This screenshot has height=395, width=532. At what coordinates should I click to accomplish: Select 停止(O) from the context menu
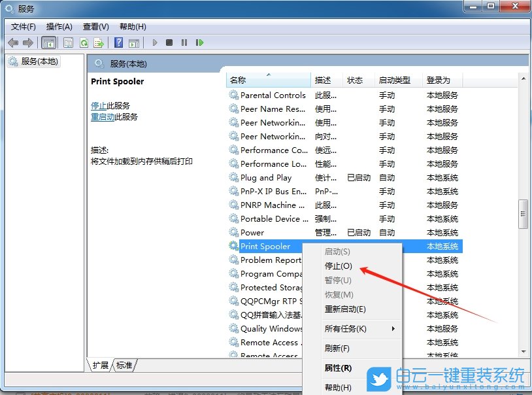point(337,266)
